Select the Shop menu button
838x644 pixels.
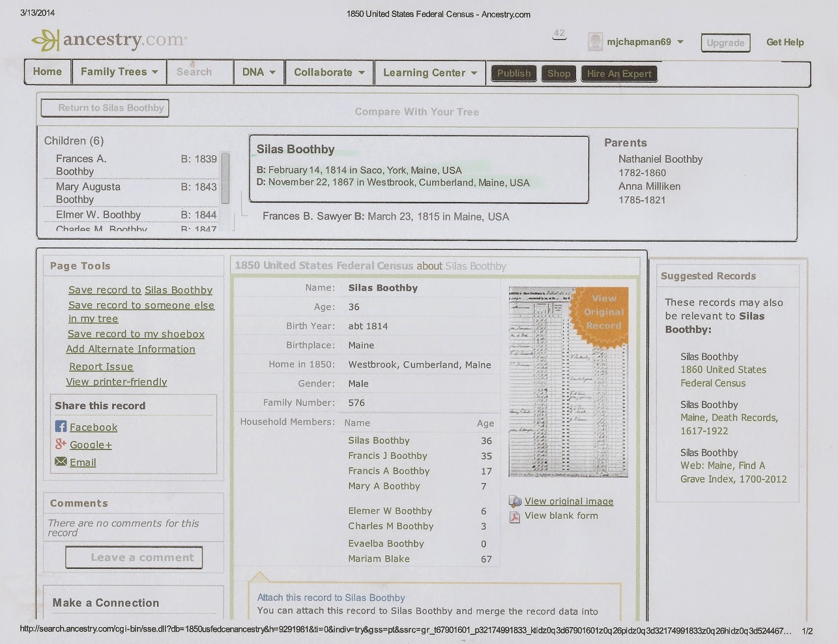559,73
